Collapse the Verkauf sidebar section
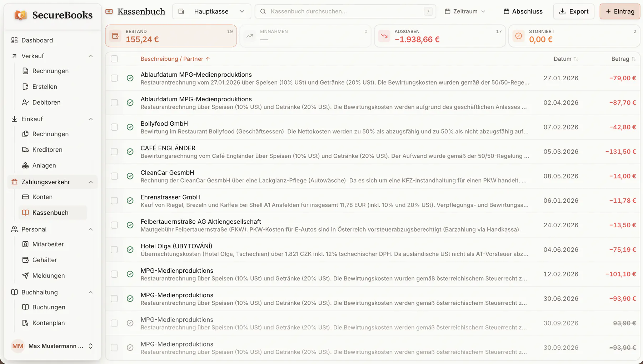Viewport: 643px width, 364px height. coord(91,56)
